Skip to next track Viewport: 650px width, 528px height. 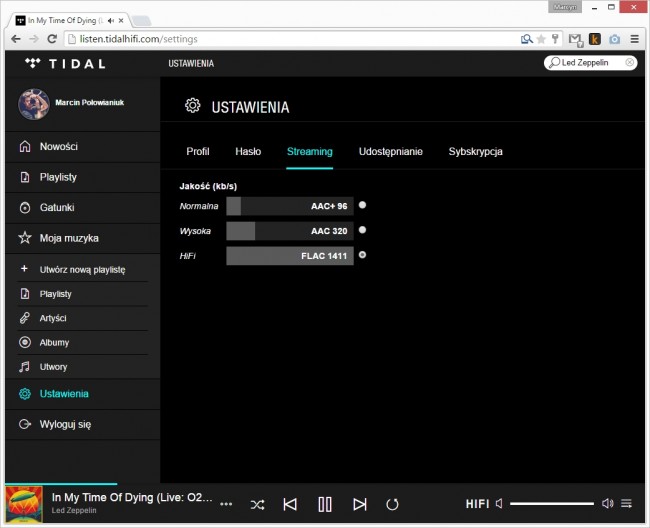pyautogui.click(x=359, y=504)
